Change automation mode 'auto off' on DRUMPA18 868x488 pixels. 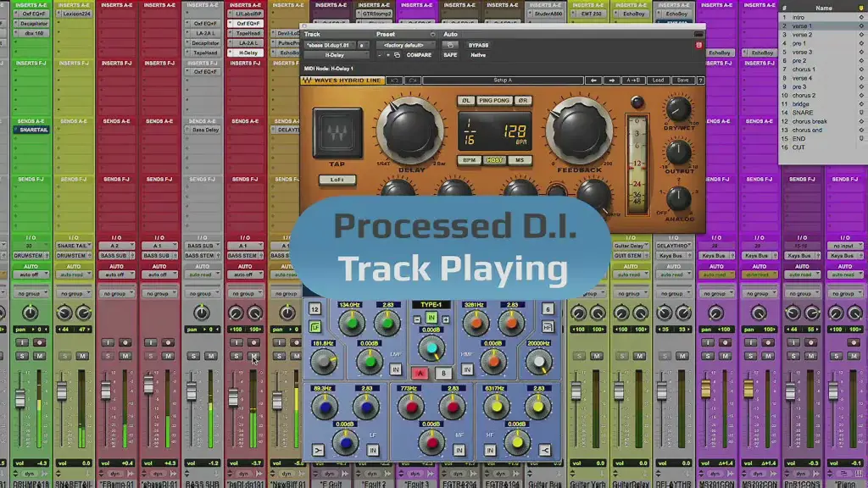click(31, 274)
